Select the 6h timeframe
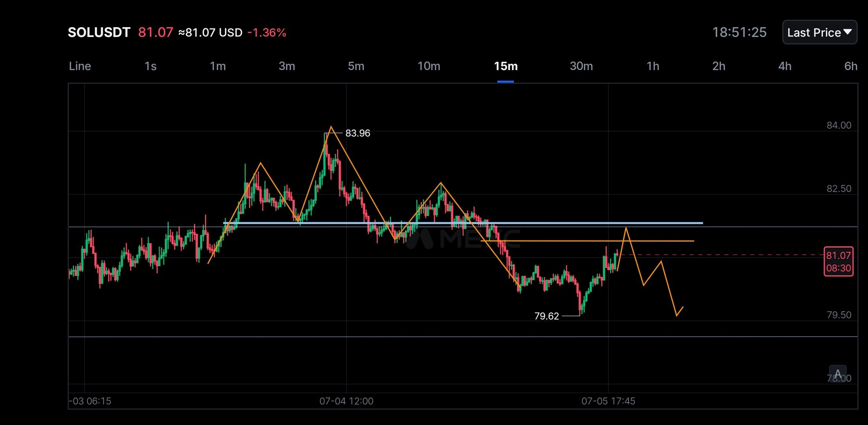The width and height of the screenshot is (868, 425). (x=851, y=66)
